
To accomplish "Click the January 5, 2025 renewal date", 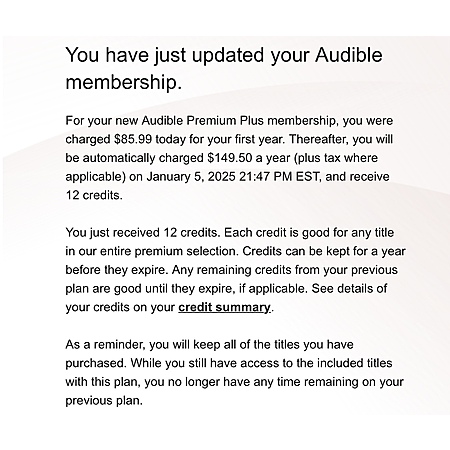I will click(191, 176).
